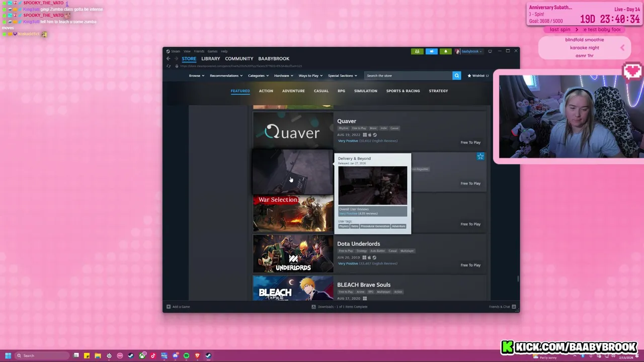Expand the Categories dropdown
The image size is (644, 362).
(258, 75)
